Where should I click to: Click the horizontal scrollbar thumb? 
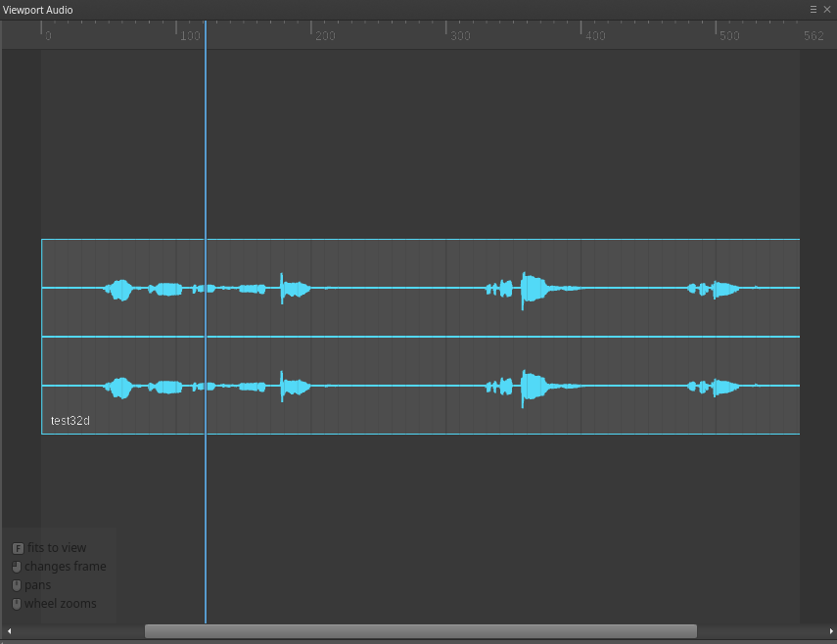(419, 631)
